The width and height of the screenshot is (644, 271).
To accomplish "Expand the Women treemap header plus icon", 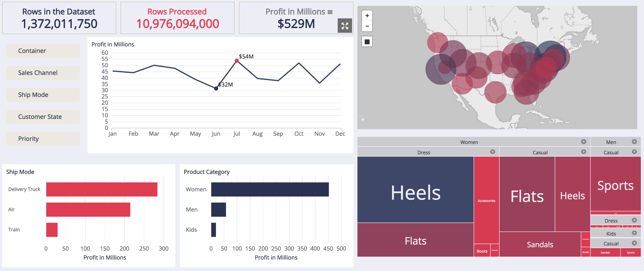I will (x=583, y=142).
